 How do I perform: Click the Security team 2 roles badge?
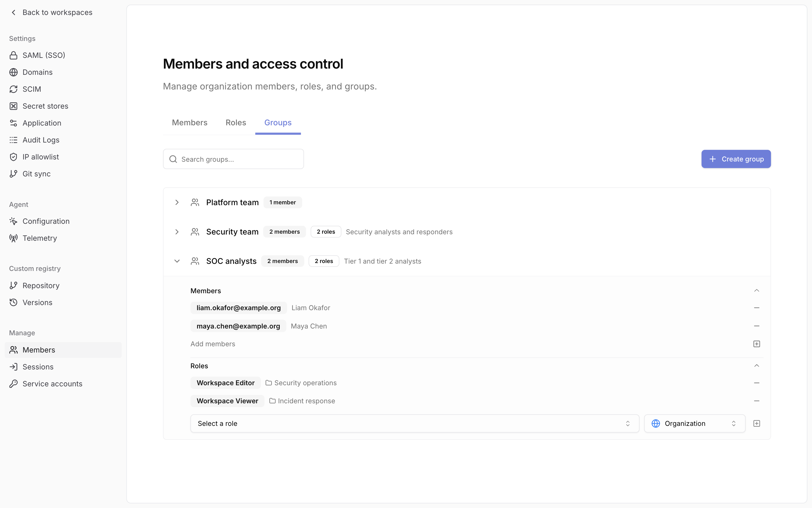point(326,232)
